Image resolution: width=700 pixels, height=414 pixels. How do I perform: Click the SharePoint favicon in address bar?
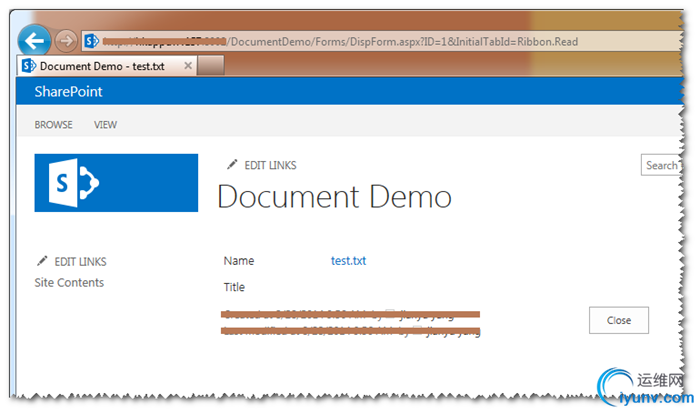(92, 41)
